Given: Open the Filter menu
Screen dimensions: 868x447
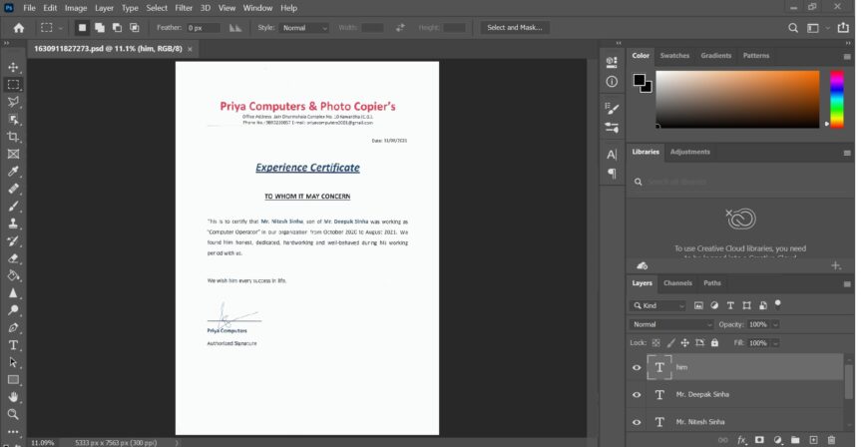Looking at the screenshot, I should [184, 8].
